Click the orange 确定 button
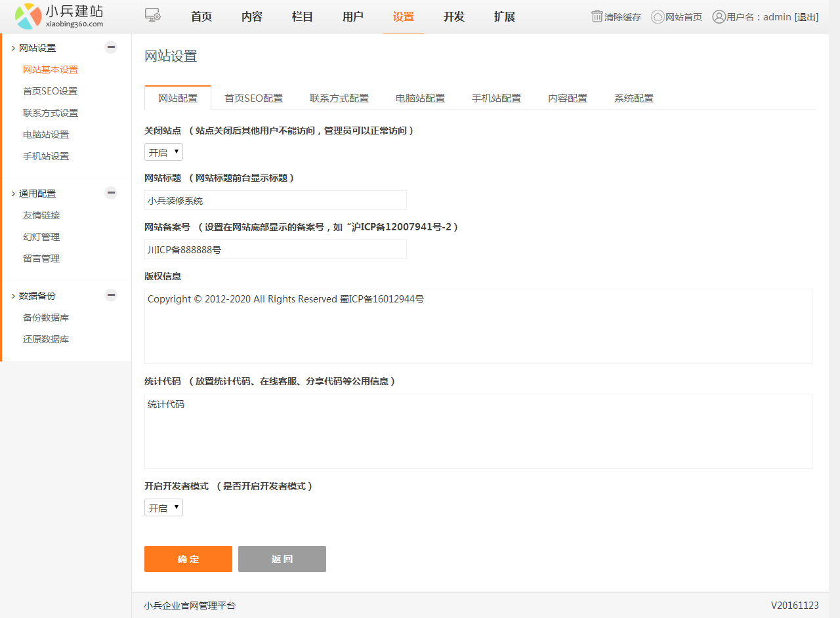Image resolution: width=840 pixels, height=618 pixels. pos(188,559)
